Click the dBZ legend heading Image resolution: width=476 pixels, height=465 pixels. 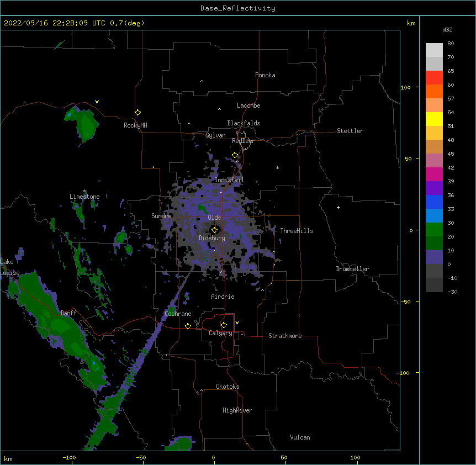(x=447, y=30)
